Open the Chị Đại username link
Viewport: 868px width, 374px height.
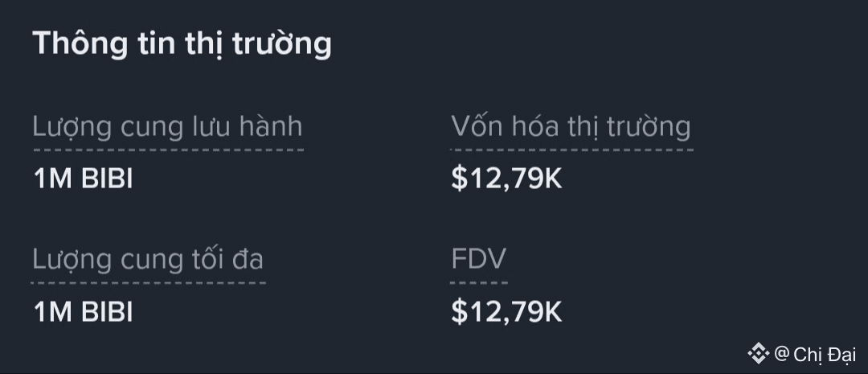(825, 354)
